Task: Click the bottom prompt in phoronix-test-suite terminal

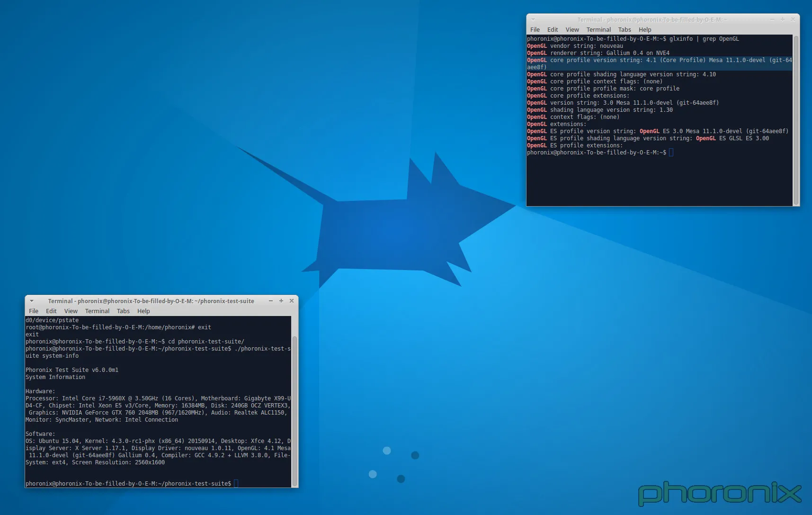Action: 132,484
